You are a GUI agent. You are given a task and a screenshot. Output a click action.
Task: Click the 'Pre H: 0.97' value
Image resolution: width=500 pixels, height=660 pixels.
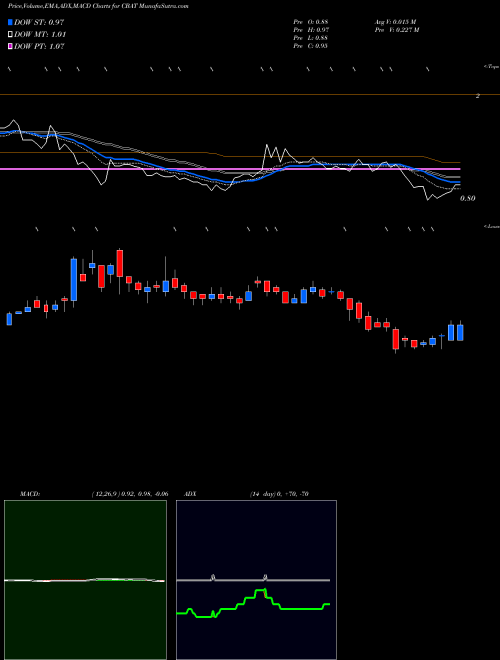tap(311, 30)
